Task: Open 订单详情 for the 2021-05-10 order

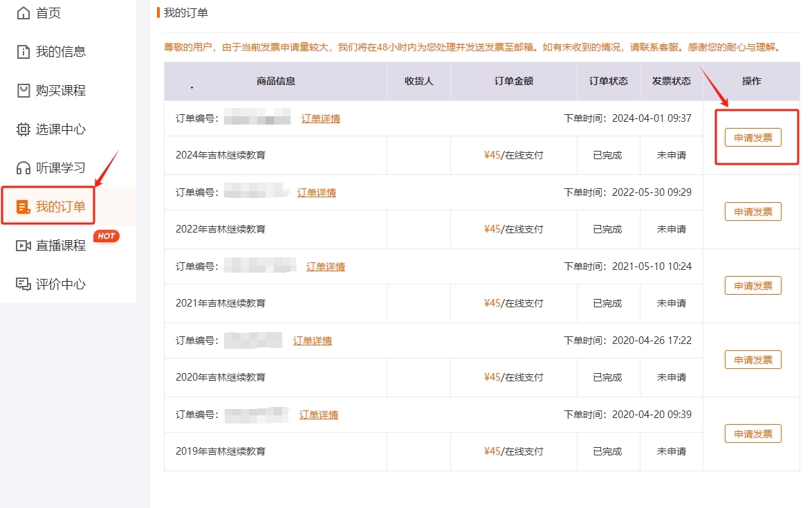Action: click(326, 266)
